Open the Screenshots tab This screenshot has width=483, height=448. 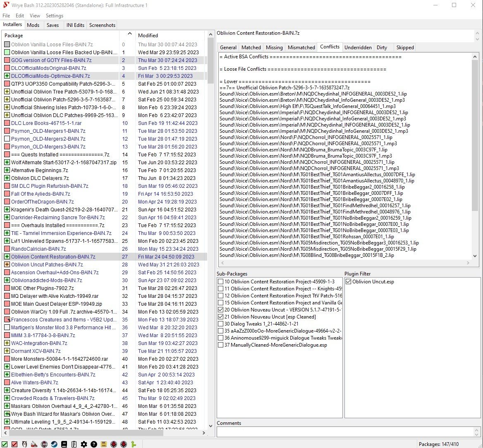[102, 25]
